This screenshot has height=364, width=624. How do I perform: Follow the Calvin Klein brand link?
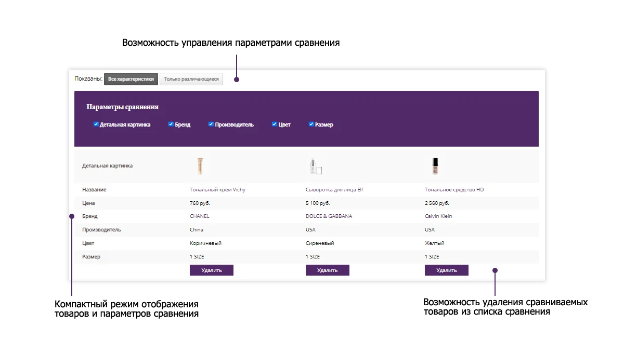tap(438, 216)
